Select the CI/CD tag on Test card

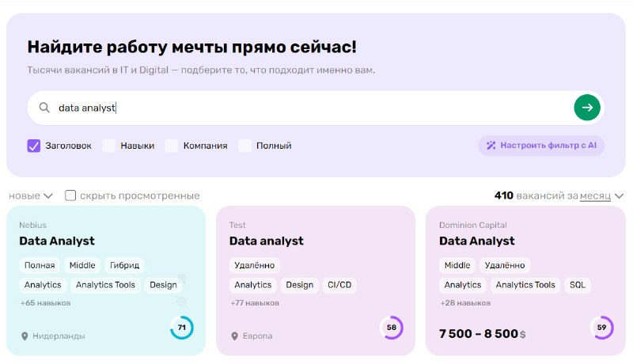coord(339,285)
